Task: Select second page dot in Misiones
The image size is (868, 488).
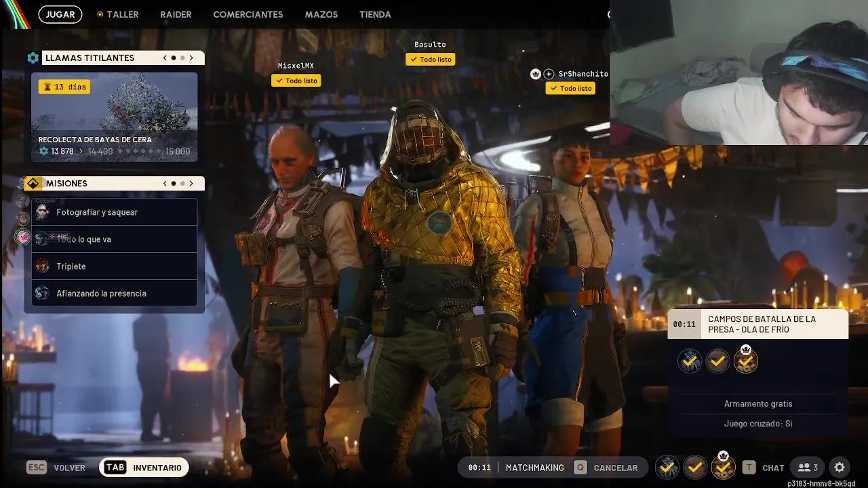Action: pyautogui.click(x=182, y=184)
